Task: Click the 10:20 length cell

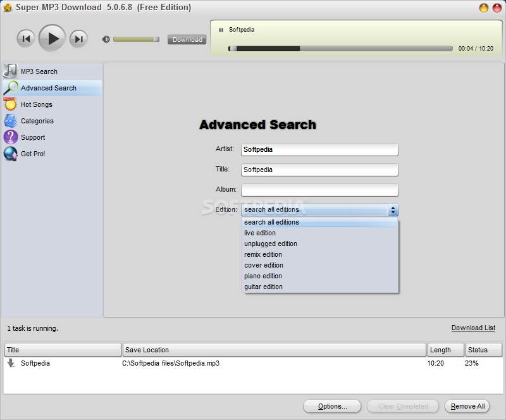Action: point(435,364)
